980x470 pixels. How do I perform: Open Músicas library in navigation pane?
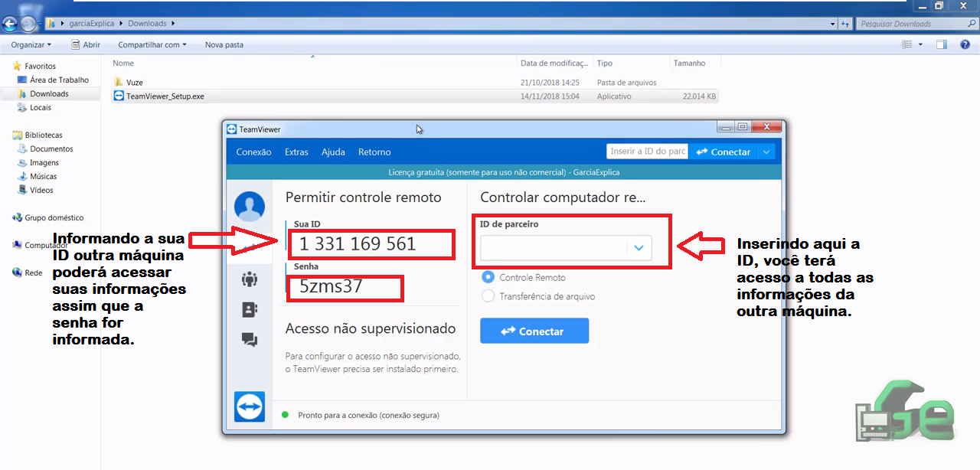(x=43, y=176)
